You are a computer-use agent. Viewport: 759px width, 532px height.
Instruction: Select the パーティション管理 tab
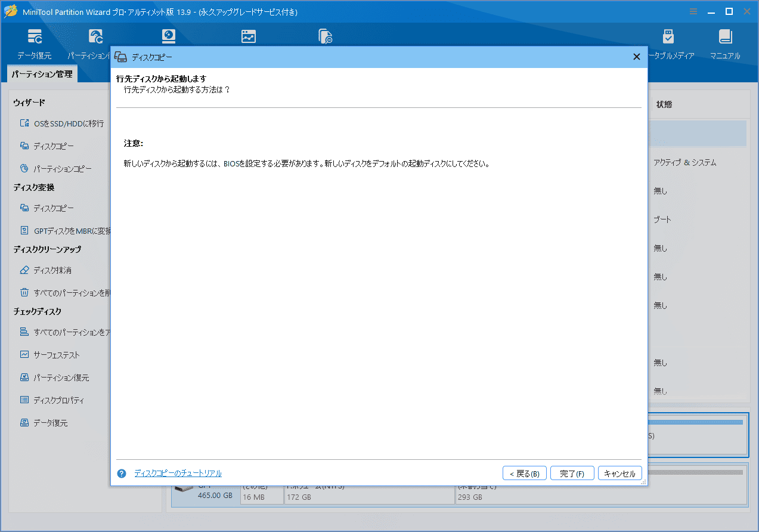pos(42,74)
